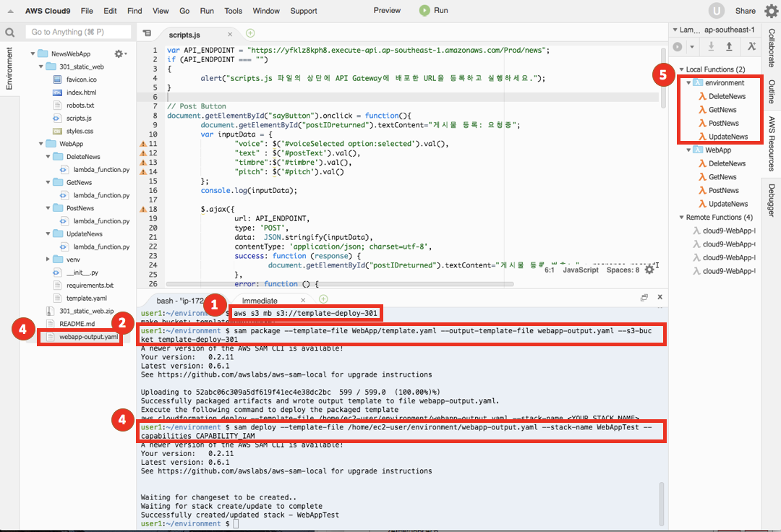Click the search magnifier icon in left sidebar
The image size is (781, 532).
pos(10,33)
